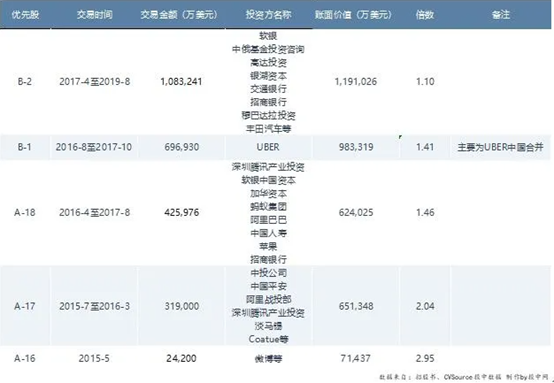Click the 24,200 amount cell
Viewport: 554px width, 383px height.
tap(181, 358)
